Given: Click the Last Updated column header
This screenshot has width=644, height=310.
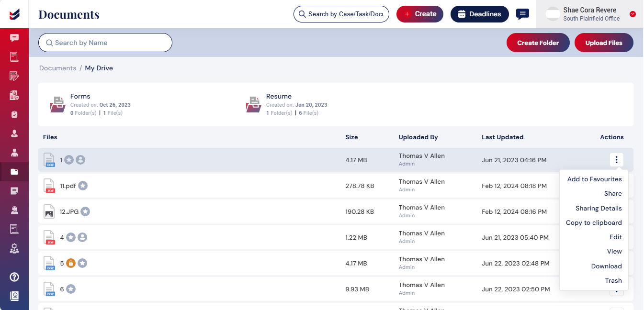Looking at the screenshot, I should point(503,137).
